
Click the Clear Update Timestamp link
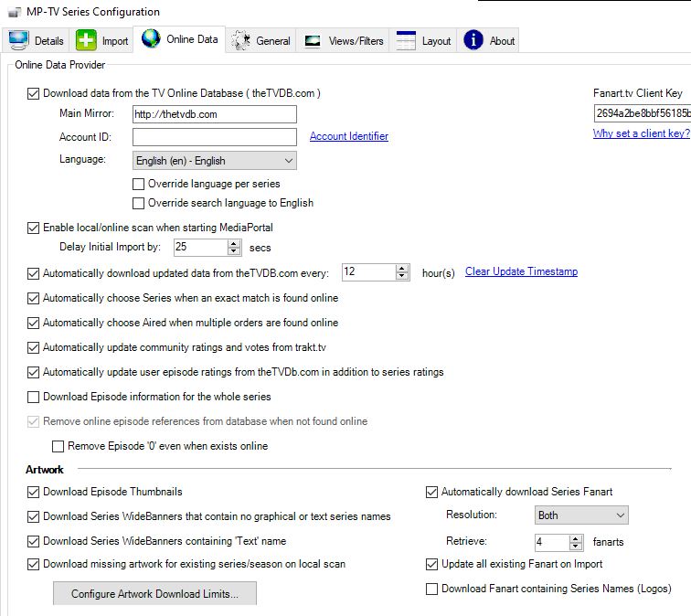pyautogui.click(x=521, y=271)
